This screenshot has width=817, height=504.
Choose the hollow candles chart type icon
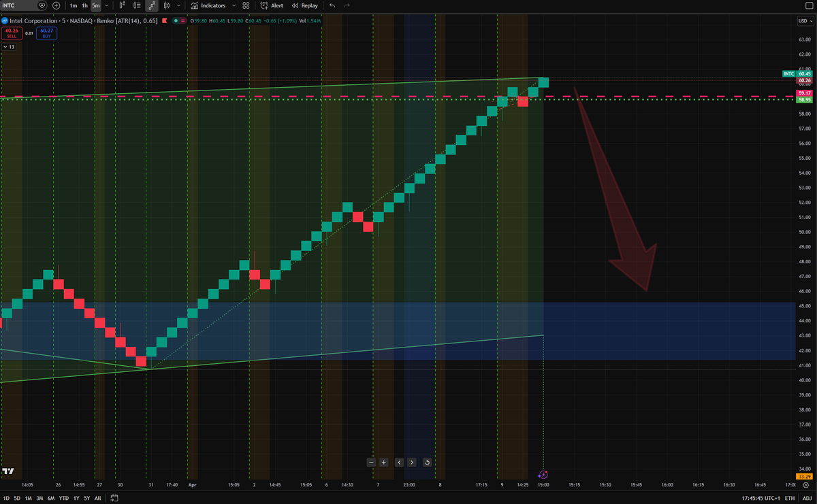(x=167, y=5)
